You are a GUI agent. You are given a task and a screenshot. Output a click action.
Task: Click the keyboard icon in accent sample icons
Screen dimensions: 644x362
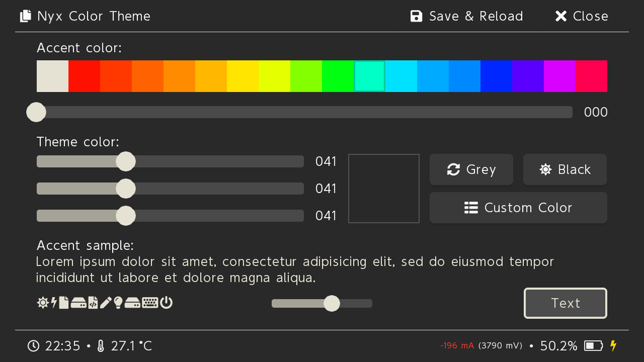click(x=150, y=302)
